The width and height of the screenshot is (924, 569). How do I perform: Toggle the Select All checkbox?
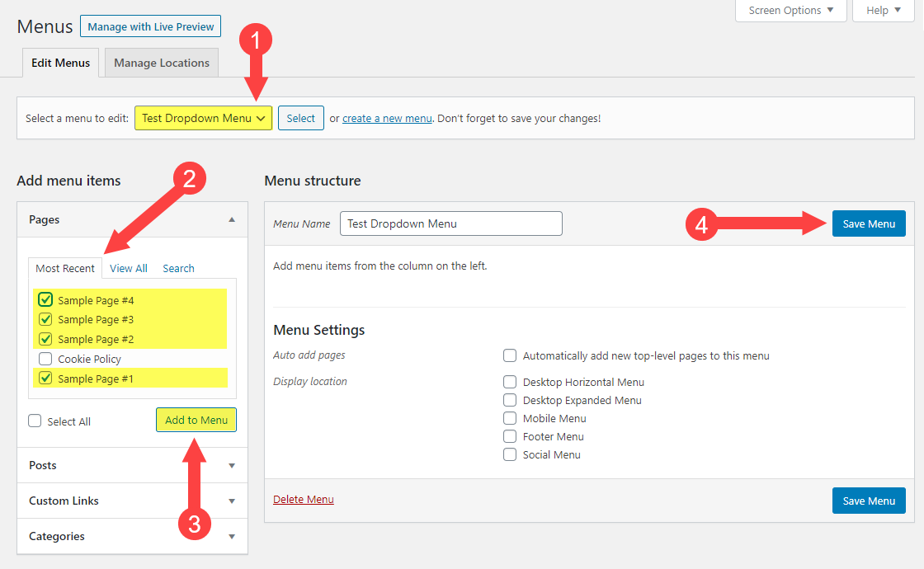coord(35,421)
